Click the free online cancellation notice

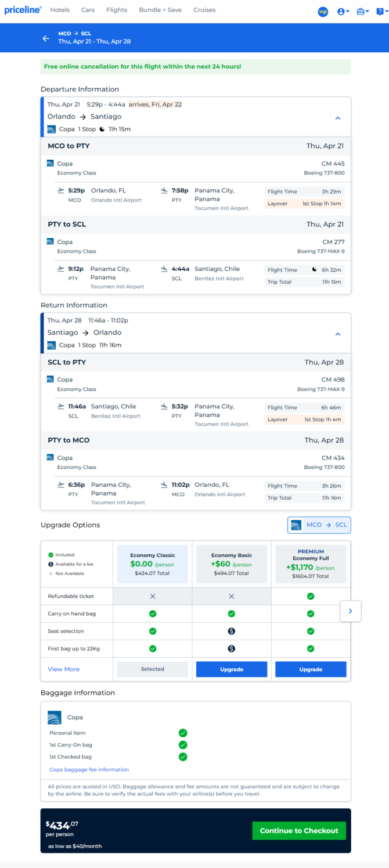tap(196, 67)
